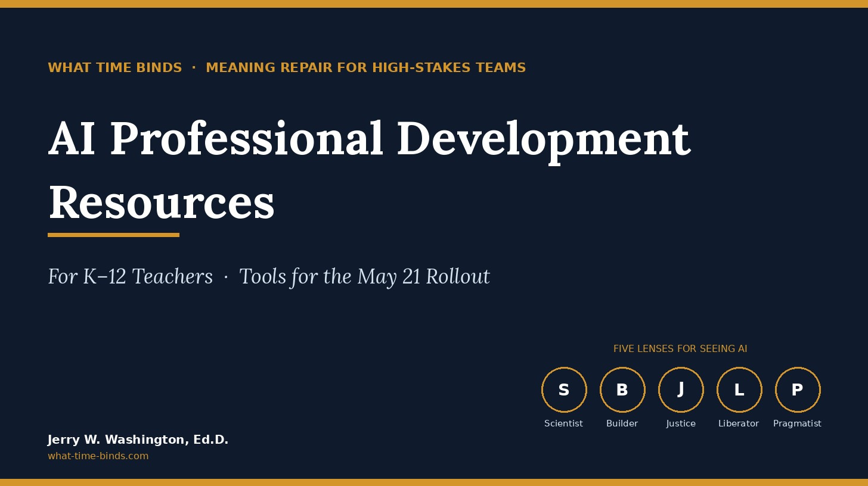Click the 'WHAT TIME BINDS' header text
The image size is (868, 486).
click(114, 68)
